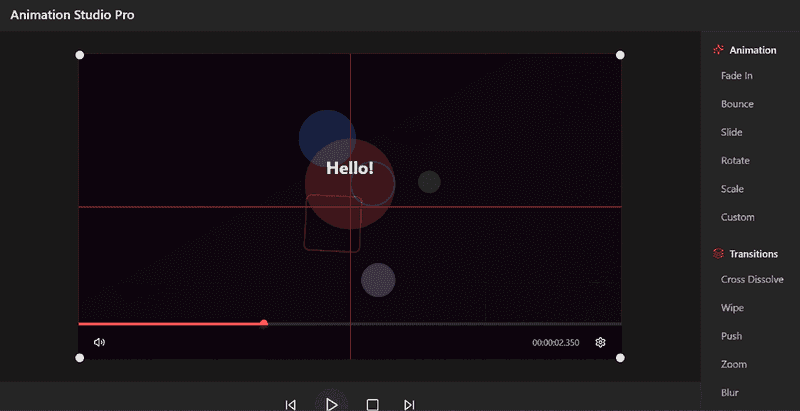
Task: Click the bottom-right canvas resize handle
Action: (x=620, y=358)
